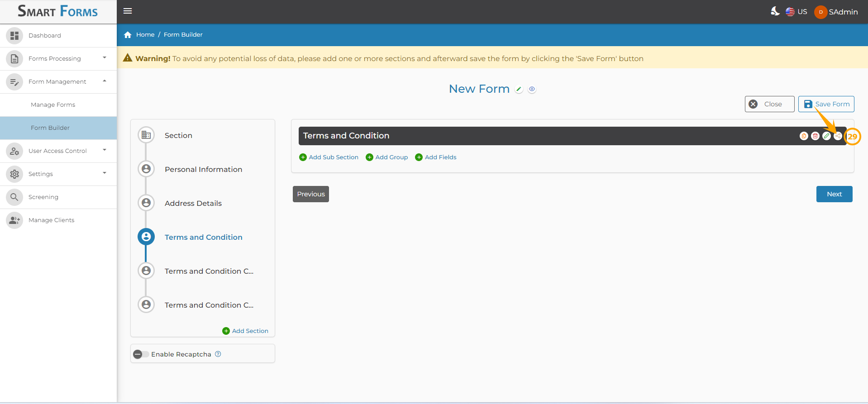
Task: Open Manage Forms submenu item
Action: click(x=58, y=105)
